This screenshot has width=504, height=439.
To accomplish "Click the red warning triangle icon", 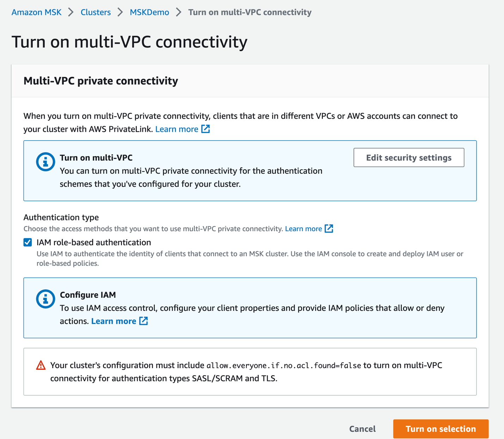I will tap(41, 365).
